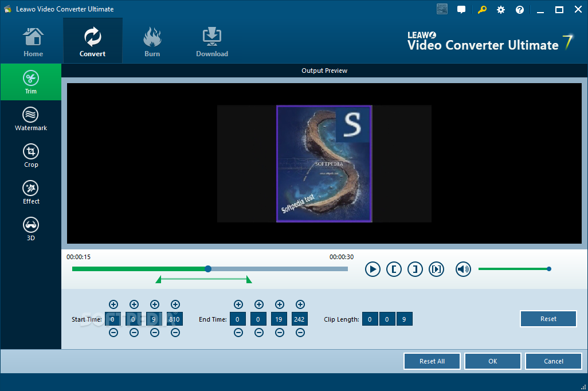The width and height of the screenshot is (588, 391).
Task: Decrease Start Time seconds value
Action: [x=155, y=333]
